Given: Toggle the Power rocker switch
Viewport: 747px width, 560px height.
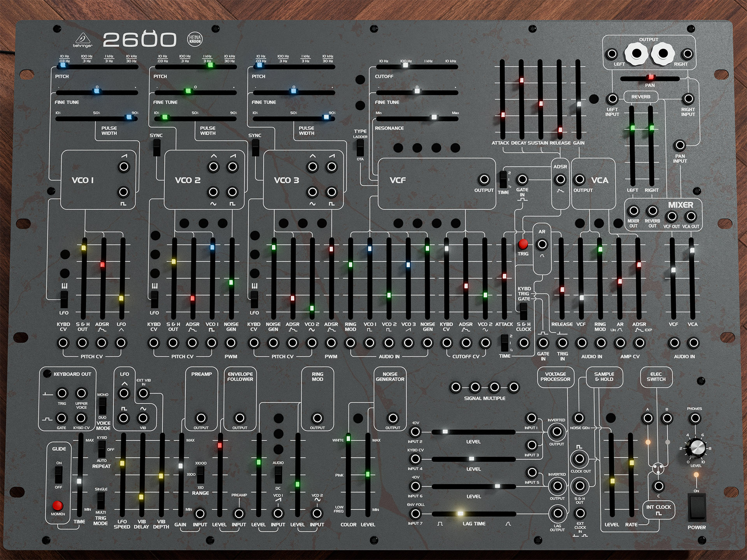Looking at the screenshot, I should point(696,507).
